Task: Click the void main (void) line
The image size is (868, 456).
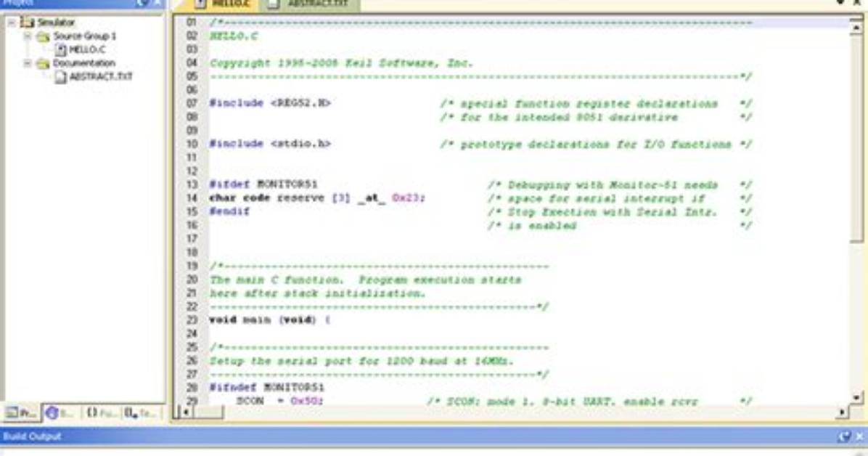Action: pyautogui.click(x=270, y=319)
